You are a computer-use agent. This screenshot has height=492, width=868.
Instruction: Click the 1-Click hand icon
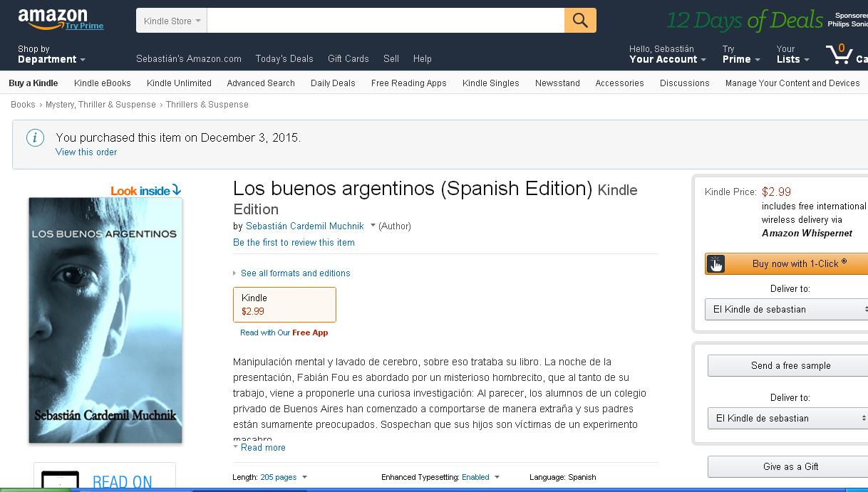tap(715, 264)
